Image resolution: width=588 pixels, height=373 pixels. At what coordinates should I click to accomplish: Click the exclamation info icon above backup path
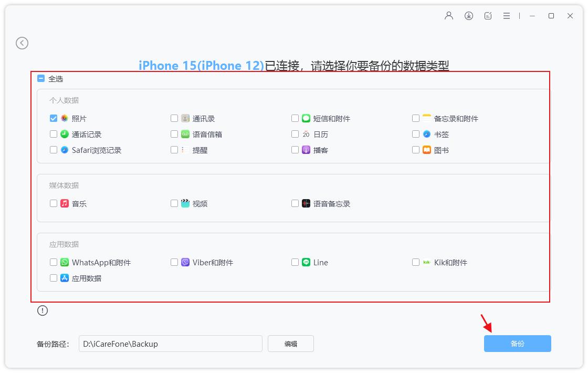click(43, 310)
